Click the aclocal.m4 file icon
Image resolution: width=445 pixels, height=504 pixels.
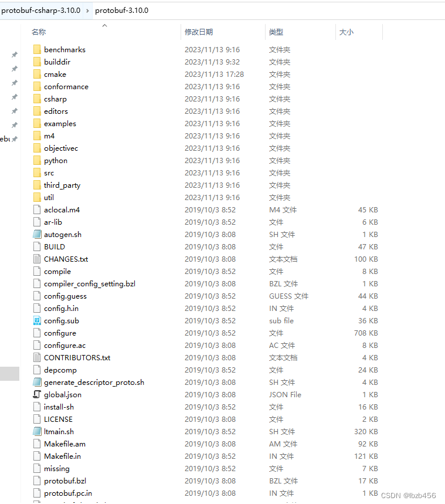point(37,209)
